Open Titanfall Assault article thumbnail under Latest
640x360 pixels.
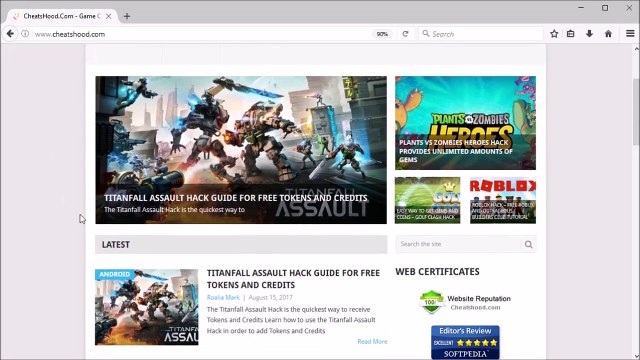point(147,307)
